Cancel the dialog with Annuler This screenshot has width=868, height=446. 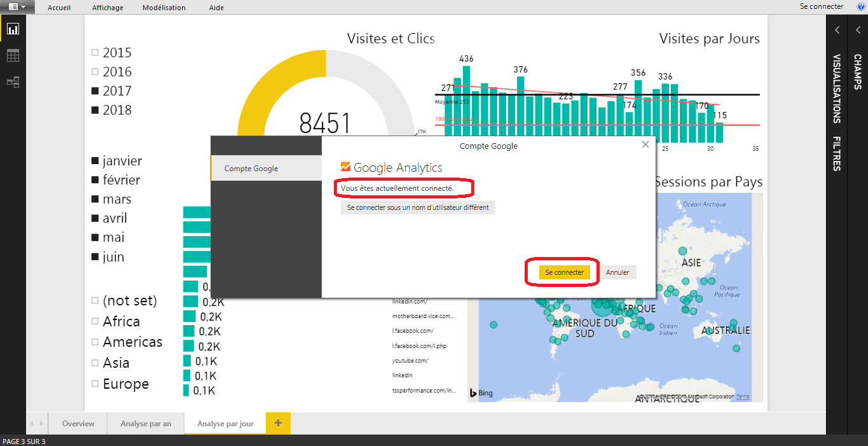(617, 272)
